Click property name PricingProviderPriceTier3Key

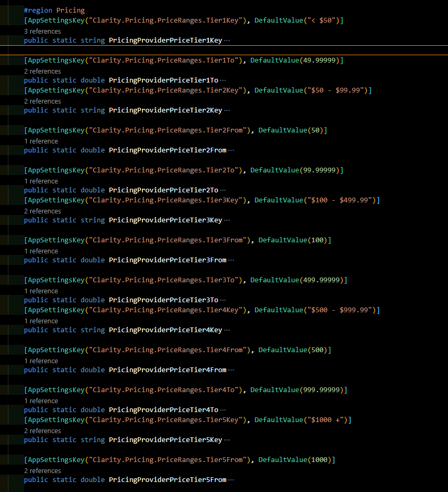click(166, 220)
